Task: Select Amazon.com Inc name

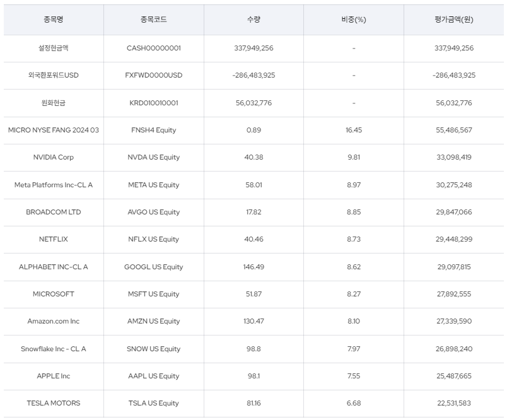Action: pyautogui.click(x=54, y=322)
